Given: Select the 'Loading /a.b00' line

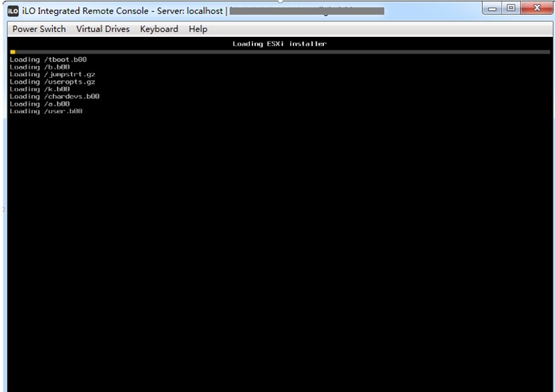Looking at the screenshot, I should point(39,104).
